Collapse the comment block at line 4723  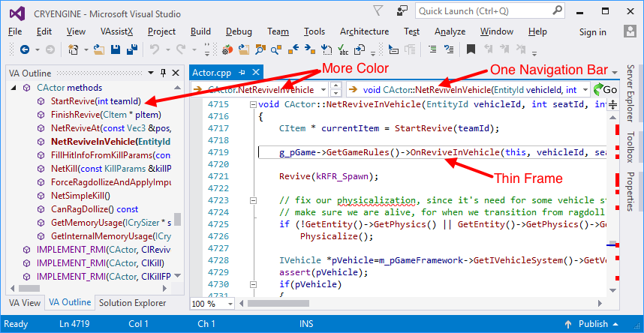(x=253, y=201)
